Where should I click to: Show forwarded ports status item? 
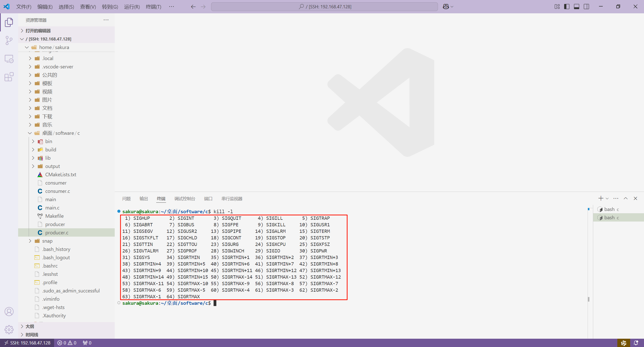pyautogui.click(x=87, y=343)
